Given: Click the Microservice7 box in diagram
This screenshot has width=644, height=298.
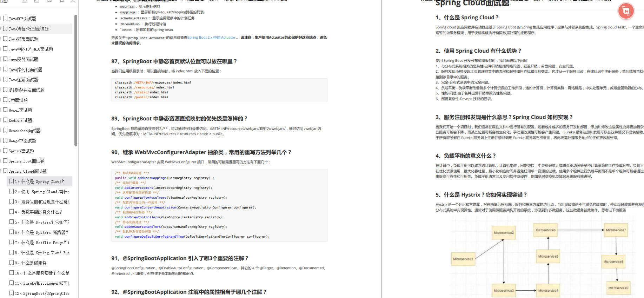Looking at the screenshot, I should click(616, 230).
